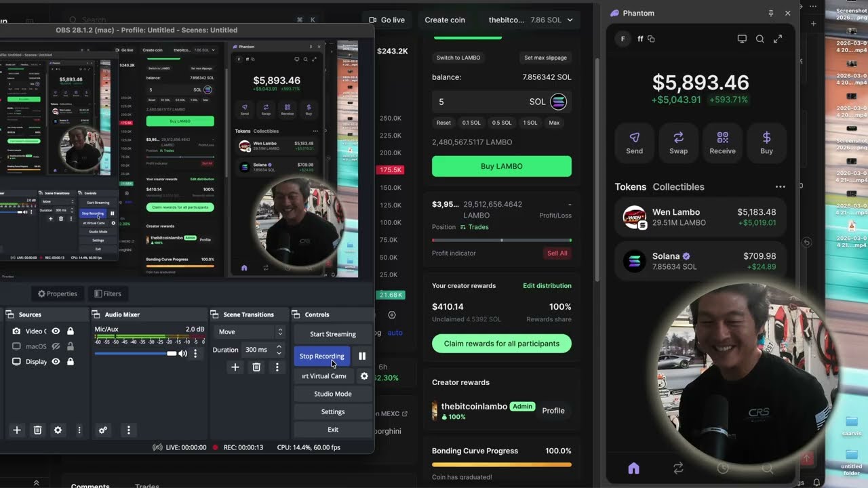Select the 6h chart timeframe
The image size is (868, 488).
pos(383,367)
